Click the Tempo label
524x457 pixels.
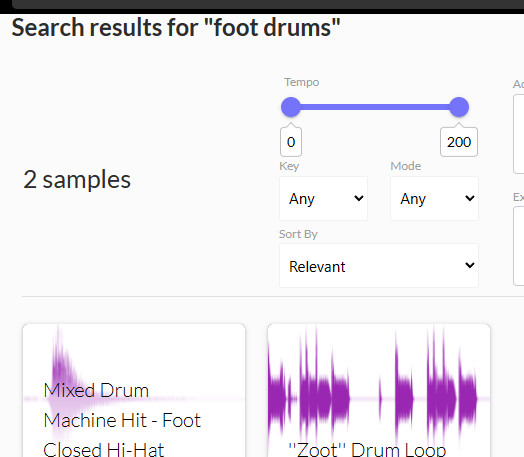[x=301, y=82]
